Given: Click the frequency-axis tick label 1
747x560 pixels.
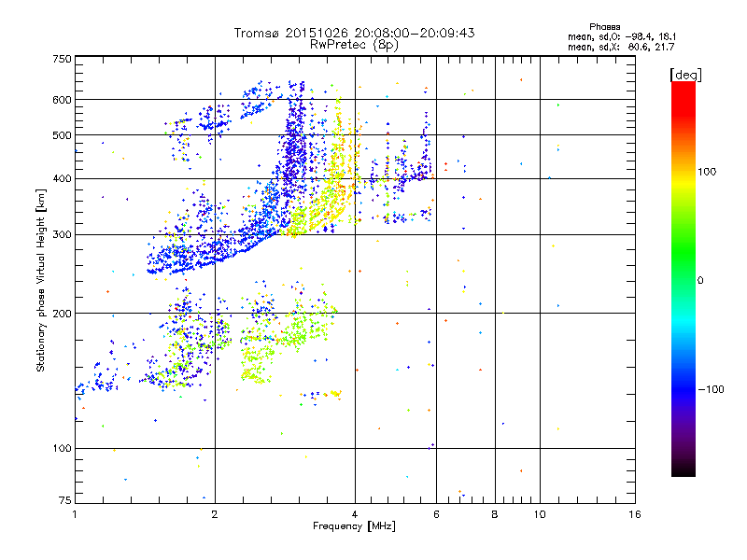Looking at the screenshot, I should [75, 514].
